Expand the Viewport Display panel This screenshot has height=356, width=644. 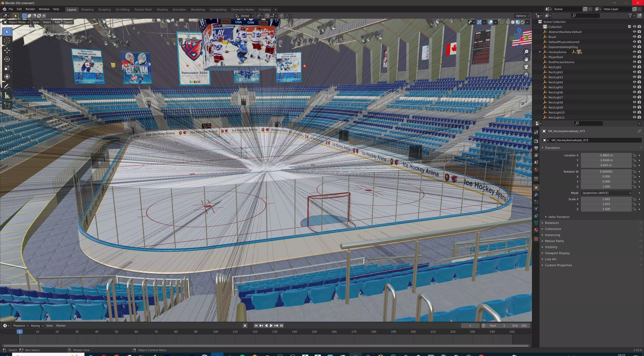557,253
